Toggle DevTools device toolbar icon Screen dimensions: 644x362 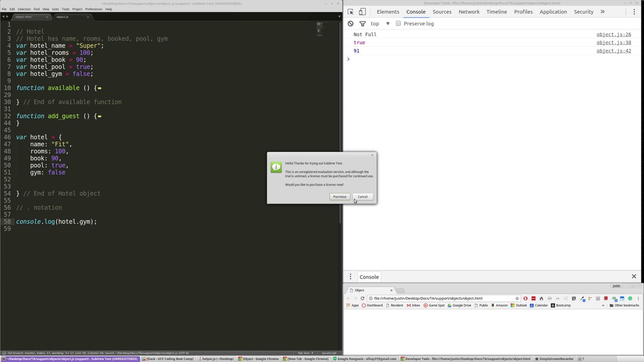[362, 12]
